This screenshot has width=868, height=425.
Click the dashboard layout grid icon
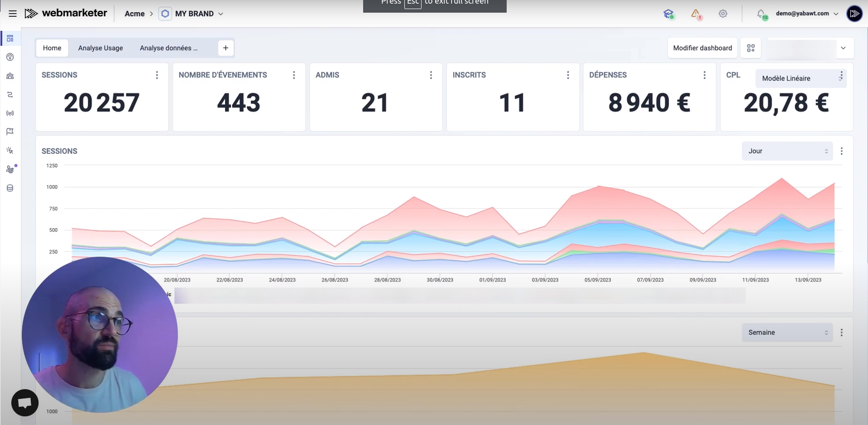pyautogui.click(x=751, y=48)
